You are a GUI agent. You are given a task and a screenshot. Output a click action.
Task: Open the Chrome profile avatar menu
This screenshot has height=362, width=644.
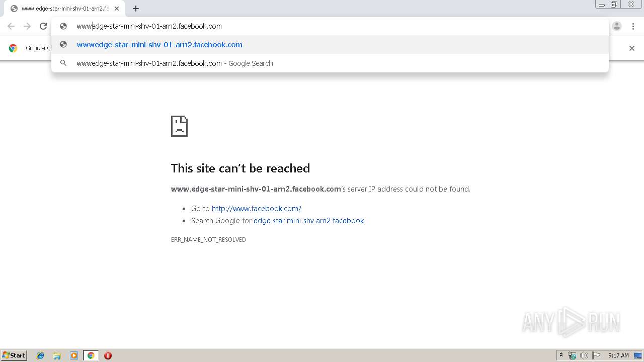pyautogui.click(x=617, y=26)
